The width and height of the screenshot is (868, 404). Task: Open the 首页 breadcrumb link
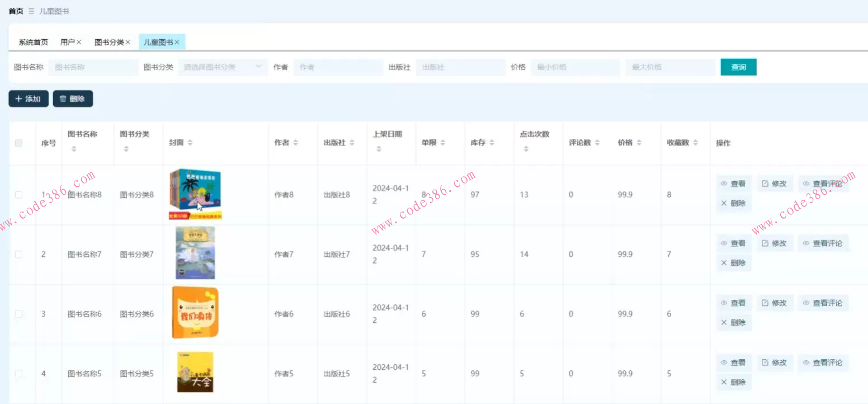click(x=15, y=10)
